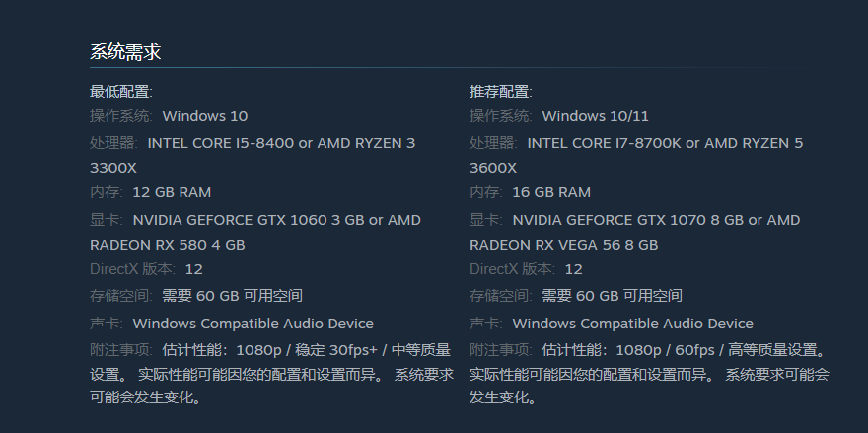Click the minimum 声卡 Windows Compatible Audio Device
Viewport: 868px width, 433px height.
[253, 324]
